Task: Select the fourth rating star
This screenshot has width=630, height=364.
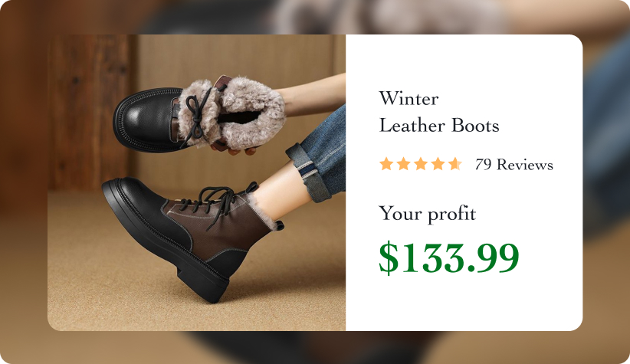Action: click(438, 164)
